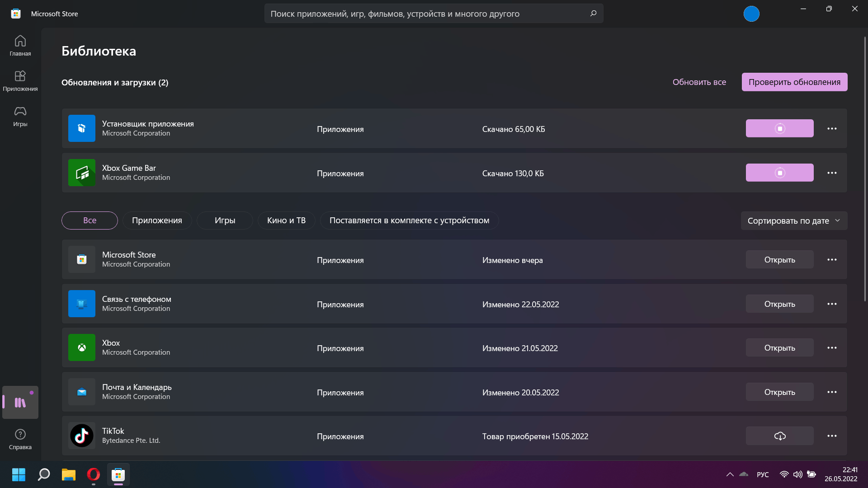Click the vertical scrollbar on the right
This screenshot has width=868, height=488.
point(865,169)
